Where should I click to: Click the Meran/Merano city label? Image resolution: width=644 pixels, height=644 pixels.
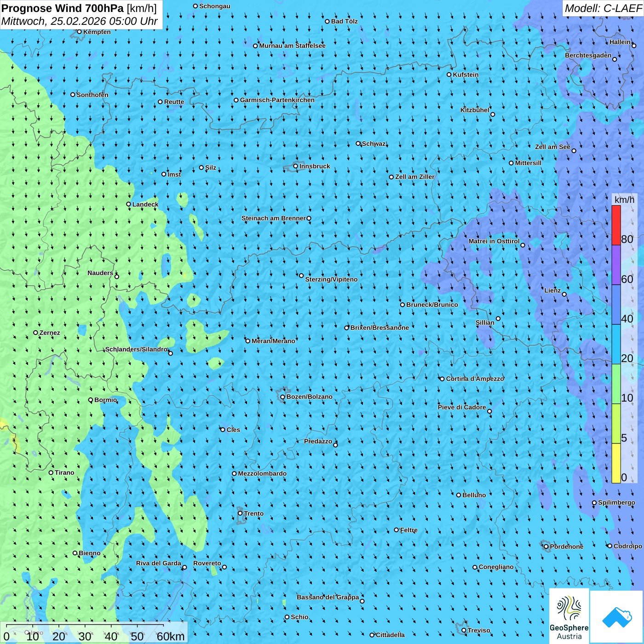pyautogui.click(x=273, y=341)
